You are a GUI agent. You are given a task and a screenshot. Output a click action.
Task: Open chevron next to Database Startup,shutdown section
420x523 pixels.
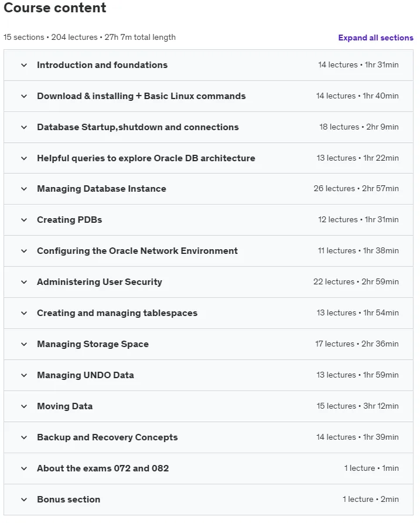tap(24, 127)
